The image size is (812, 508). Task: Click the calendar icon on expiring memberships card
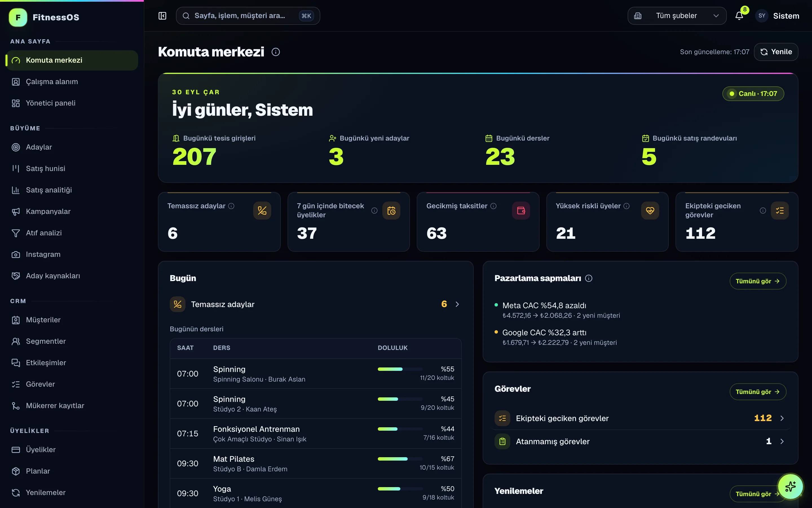(x=391, y=211)
